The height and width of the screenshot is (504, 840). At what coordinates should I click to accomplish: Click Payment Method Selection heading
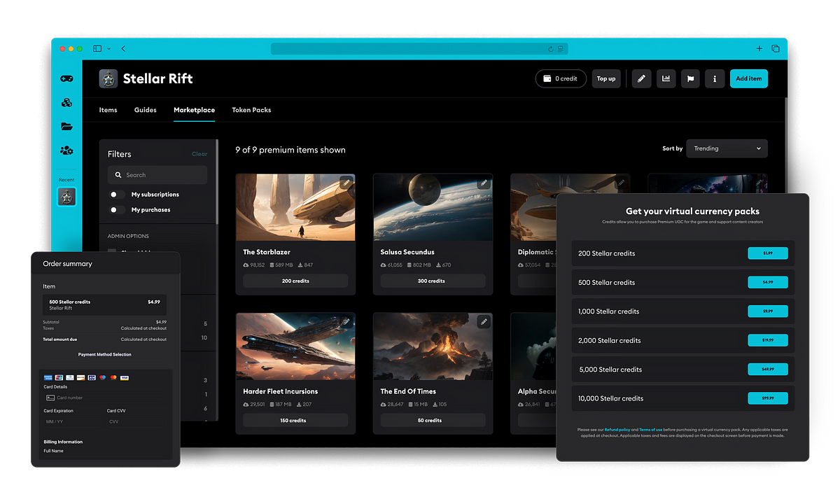[x=105, y=355]
